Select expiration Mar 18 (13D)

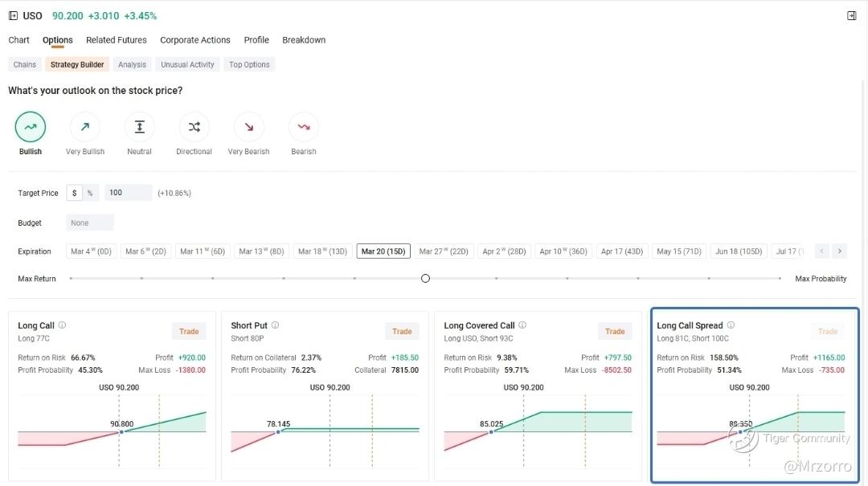[x=323, y=251]
